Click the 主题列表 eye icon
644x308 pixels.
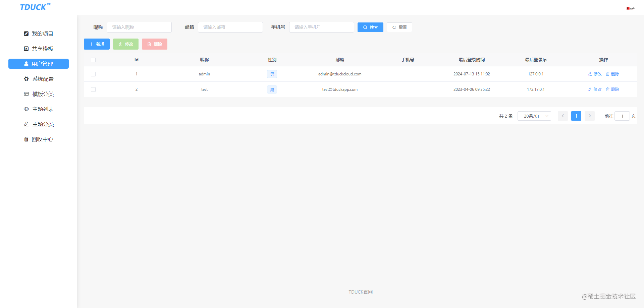[x=26, y=109]
